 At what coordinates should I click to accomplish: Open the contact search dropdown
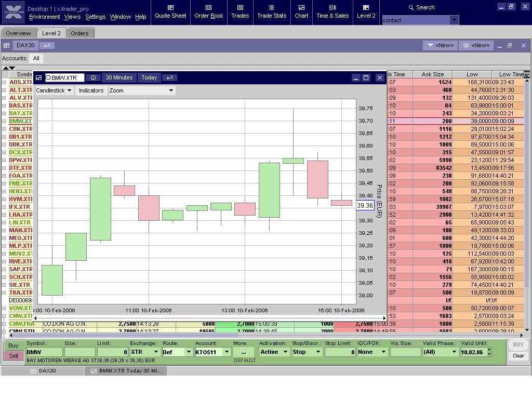pyautogui.click(x=454, y=20)
